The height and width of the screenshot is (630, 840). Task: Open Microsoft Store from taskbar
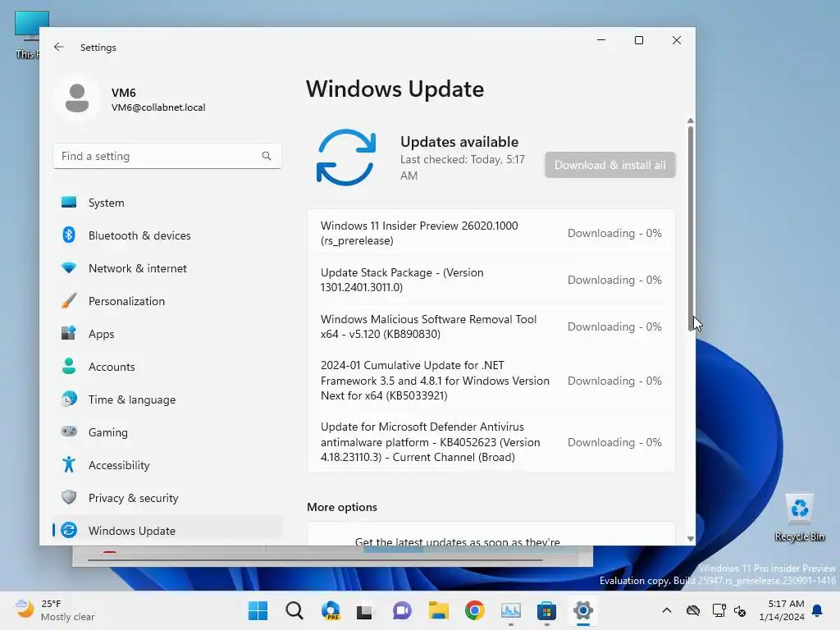pos(546,610)
